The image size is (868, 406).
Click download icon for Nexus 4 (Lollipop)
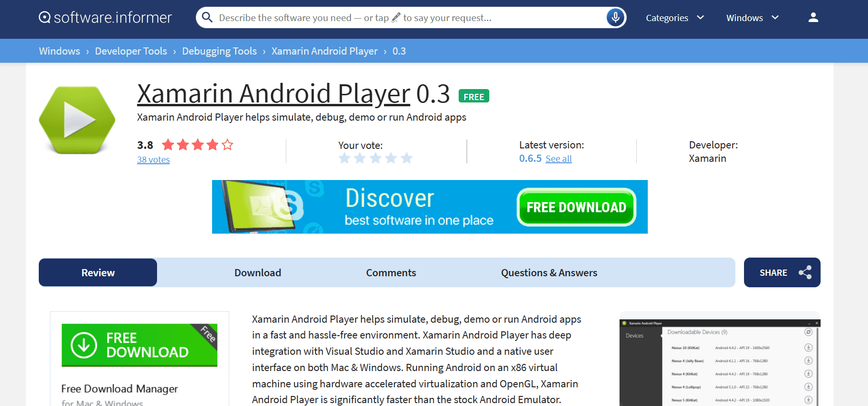[808, 387]
